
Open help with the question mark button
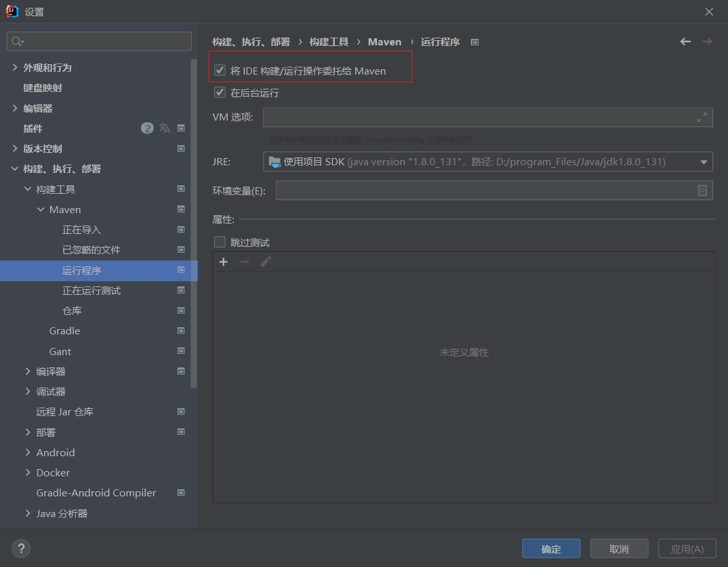21,548
